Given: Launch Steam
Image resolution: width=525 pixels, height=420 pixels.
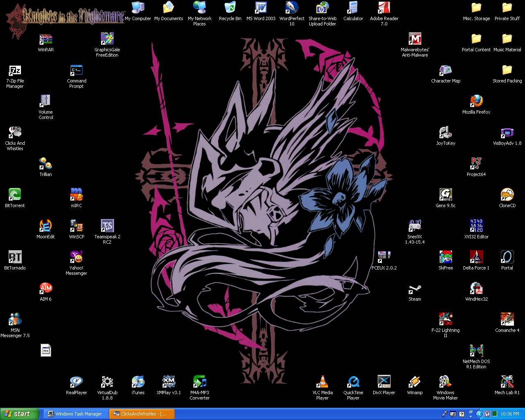Looking at the screenshot, I should pos(415,290).
